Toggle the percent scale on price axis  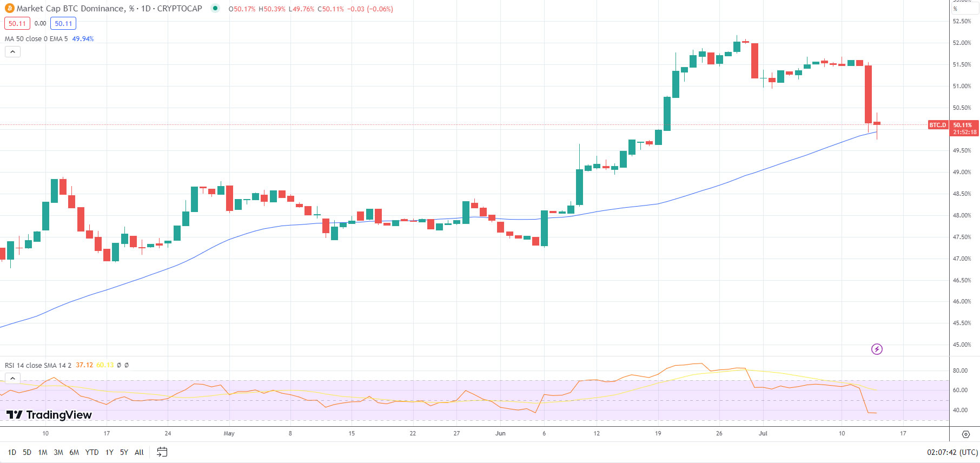click(x=956, y=9)
